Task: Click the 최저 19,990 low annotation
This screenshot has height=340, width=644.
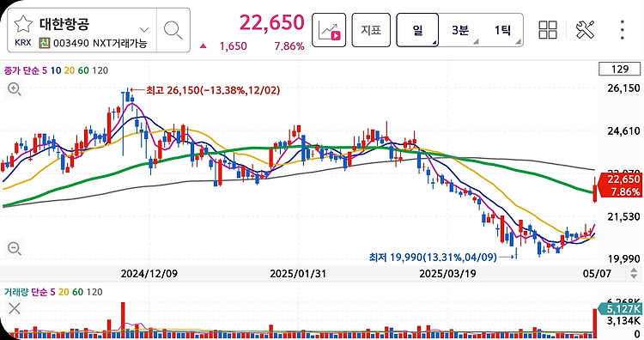Action: click(x=433, y=257)
